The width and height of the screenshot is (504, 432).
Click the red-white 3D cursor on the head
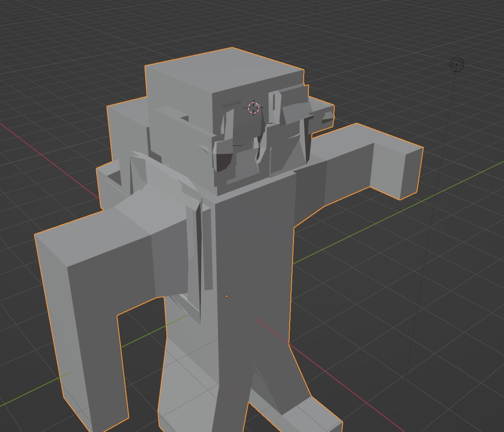[254, 108]
